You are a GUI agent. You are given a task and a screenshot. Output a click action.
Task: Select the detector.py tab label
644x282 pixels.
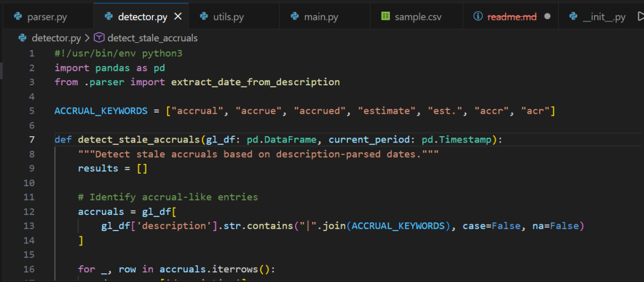coord(142,17)
